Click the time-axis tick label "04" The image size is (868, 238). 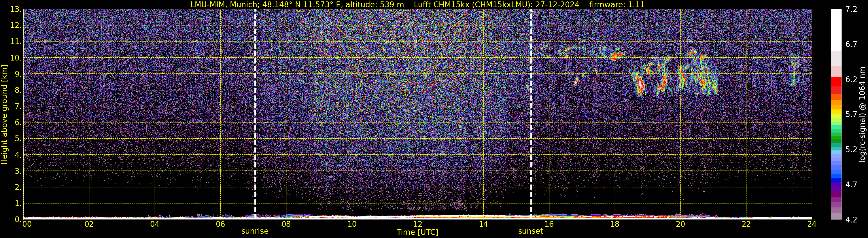pos(155,224)
